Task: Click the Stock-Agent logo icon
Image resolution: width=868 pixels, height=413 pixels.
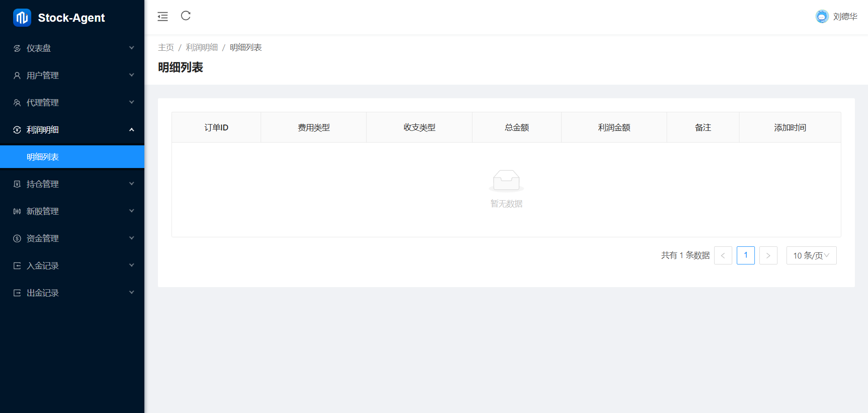Action: pyautogui.click(x=22, y=18)
